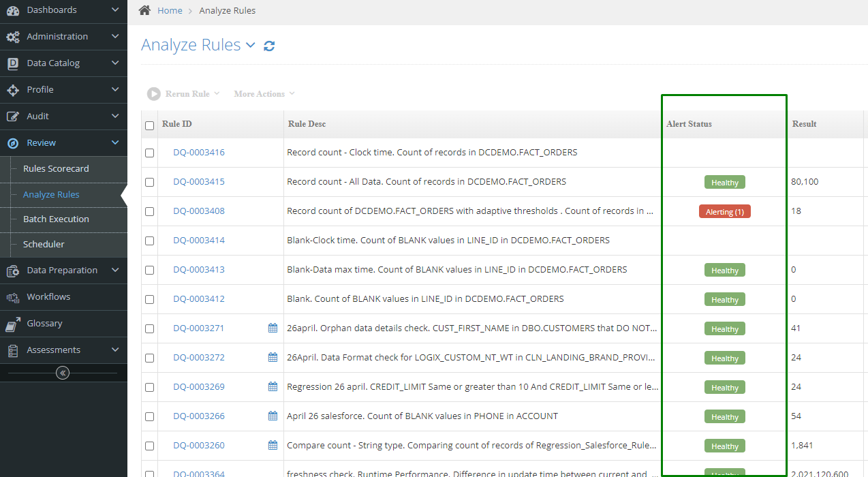This screenshot has height=477, width=868.
Task: Sort by the Alert Status column header
Action: (x=689, y=124)
